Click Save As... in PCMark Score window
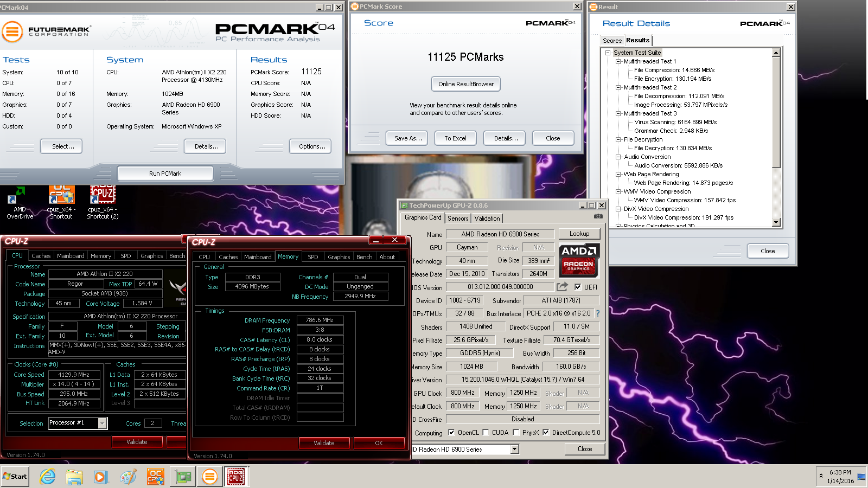 (x=408, y=138)
